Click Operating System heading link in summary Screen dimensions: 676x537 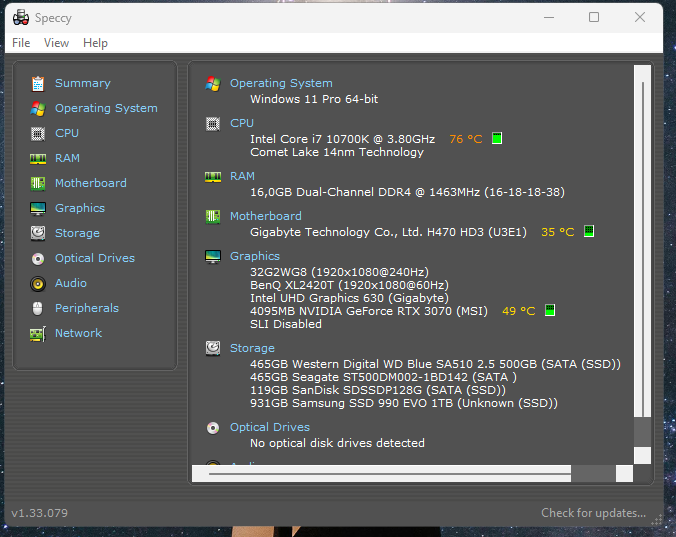click(281, 83)
